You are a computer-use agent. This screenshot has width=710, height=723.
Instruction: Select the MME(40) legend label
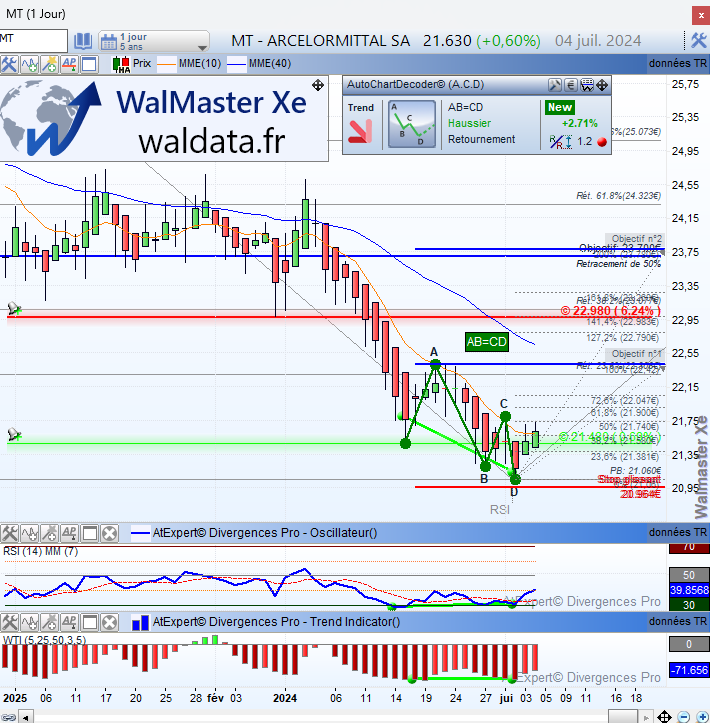click(x=270, y=64)
